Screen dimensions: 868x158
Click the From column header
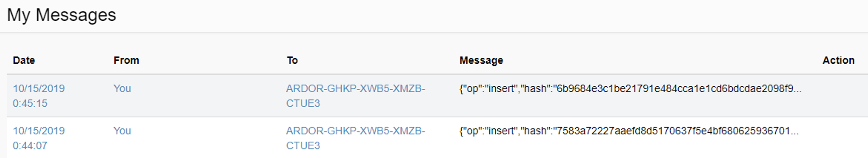126,60
